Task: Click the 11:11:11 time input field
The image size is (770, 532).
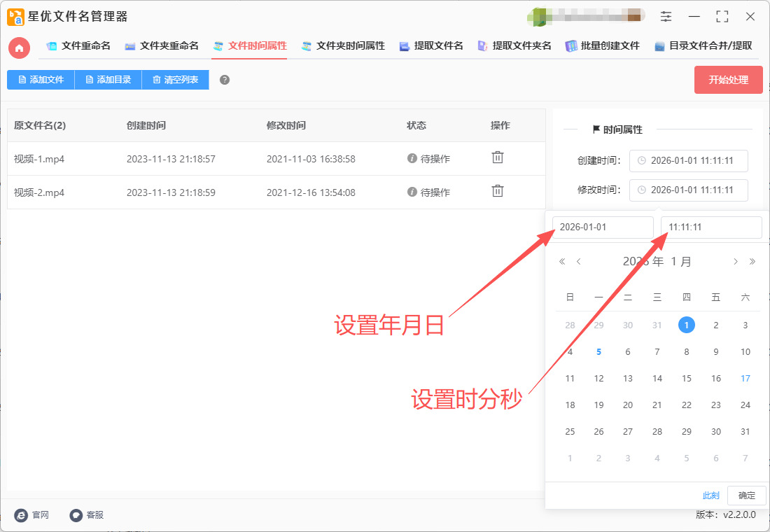Action: (710, 227)
